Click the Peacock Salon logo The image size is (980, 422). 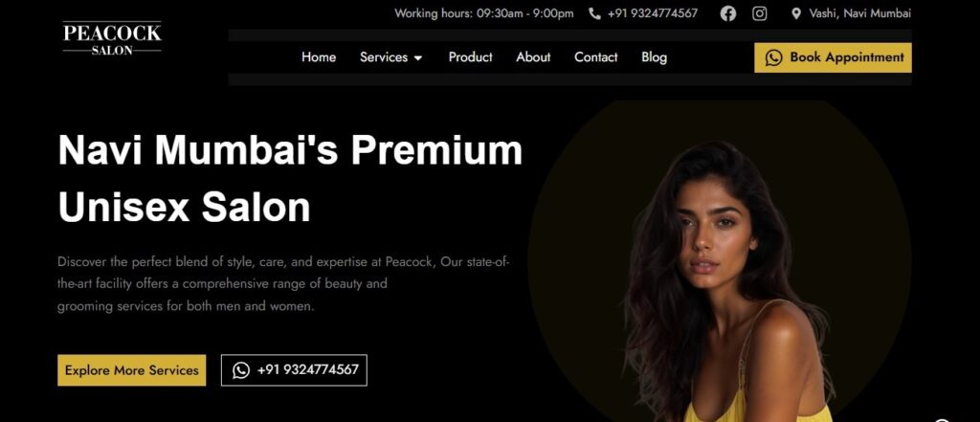point(112,39)
